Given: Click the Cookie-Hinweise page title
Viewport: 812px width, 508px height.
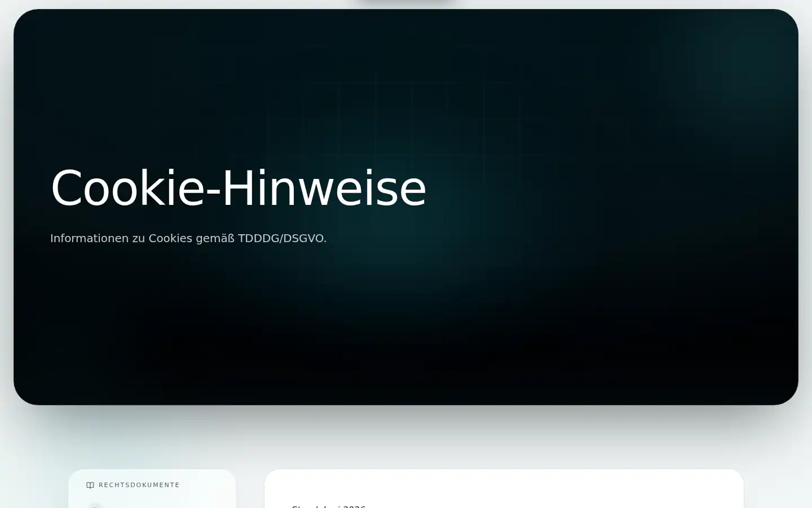Looking at the screenshot, I should pos(239,189).
